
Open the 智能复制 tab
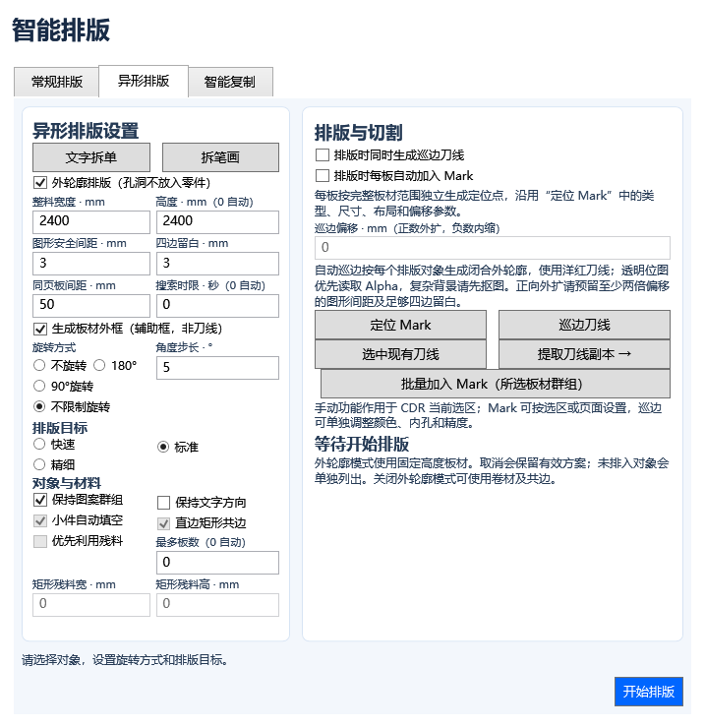point(230,83)
